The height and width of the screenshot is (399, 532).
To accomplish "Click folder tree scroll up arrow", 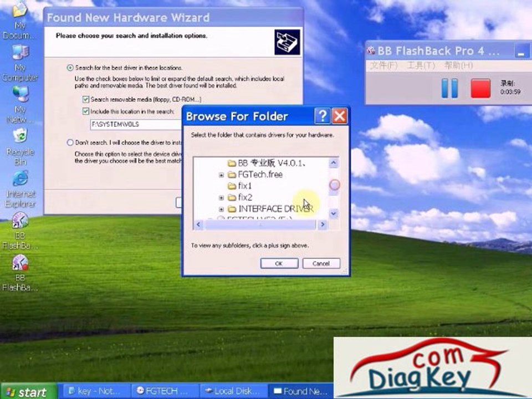I will 334,163.
